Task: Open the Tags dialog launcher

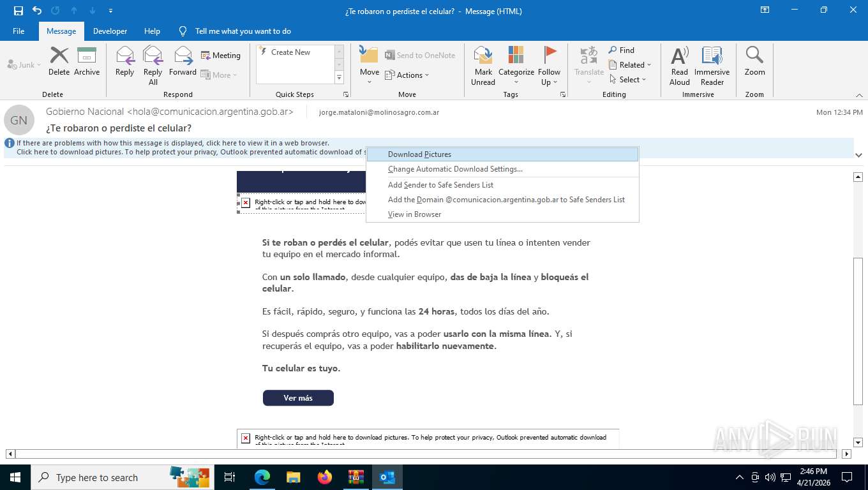Action: coord(563,94)
